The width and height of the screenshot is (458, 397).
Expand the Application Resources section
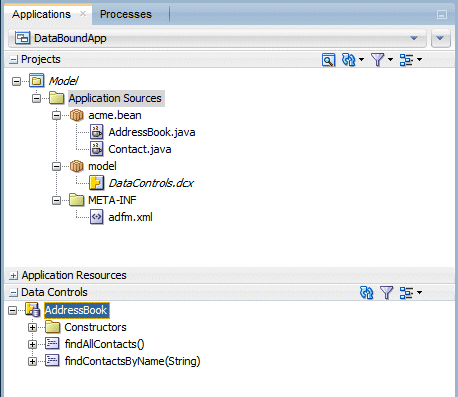[13, 276]
